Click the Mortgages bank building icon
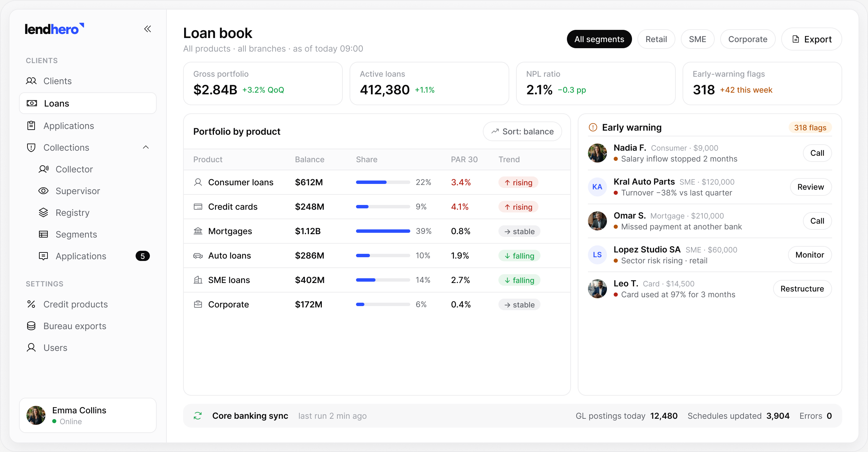The width and height of the screenshot is (868, 452). [x=198, y=231]
